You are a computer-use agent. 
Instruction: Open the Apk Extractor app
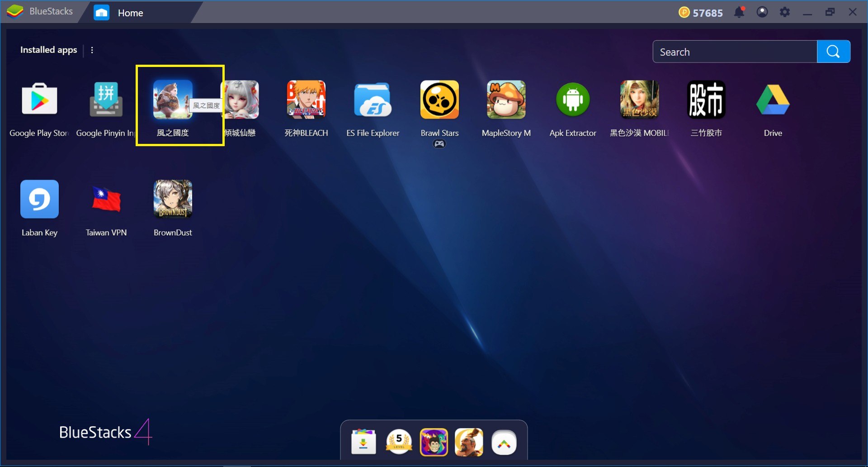pos(573,99)
